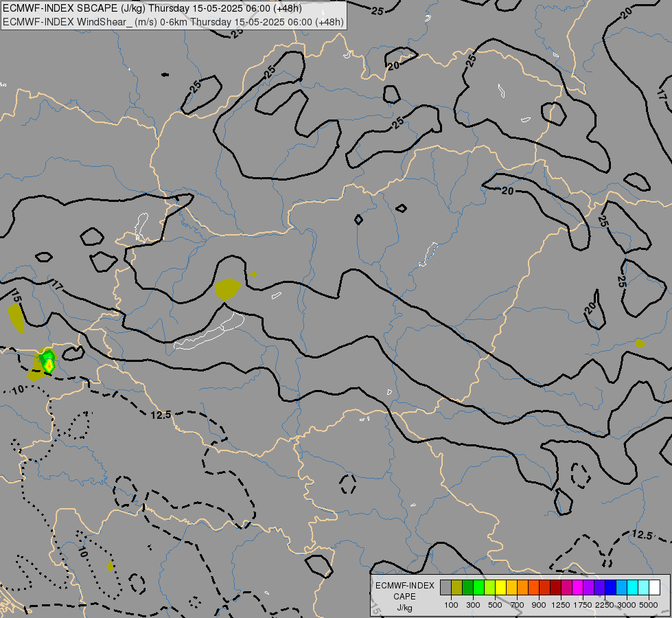Image resolution: width=672 pixels, height=618 pixels.
Task: Choose the deep blue legend swatch
Action: click(x=611, y=587)
